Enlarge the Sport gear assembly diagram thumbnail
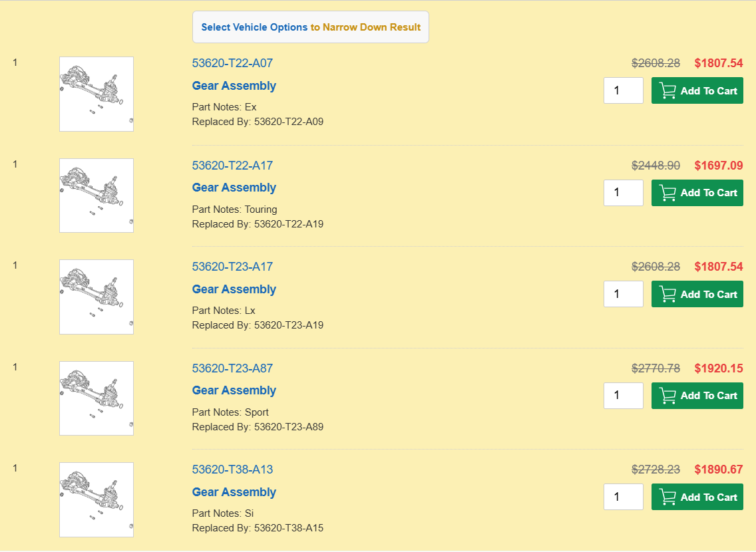 [96, 398]
